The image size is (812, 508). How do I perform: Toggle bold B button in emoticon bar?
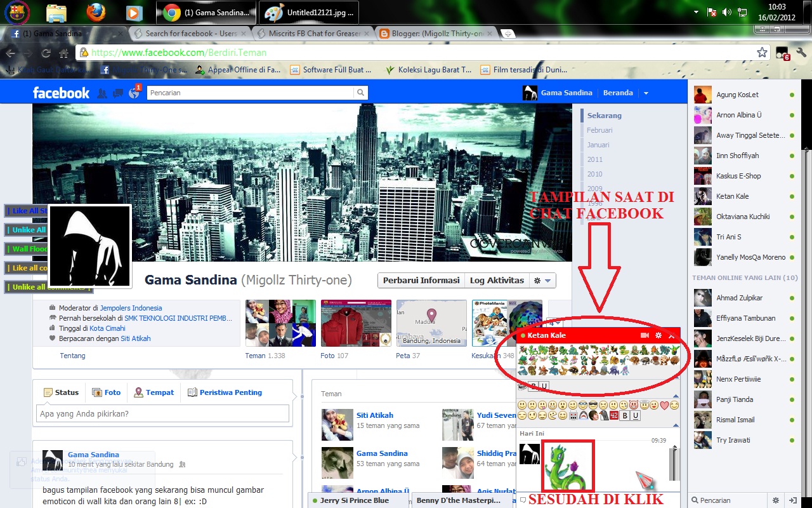point(625,415)
